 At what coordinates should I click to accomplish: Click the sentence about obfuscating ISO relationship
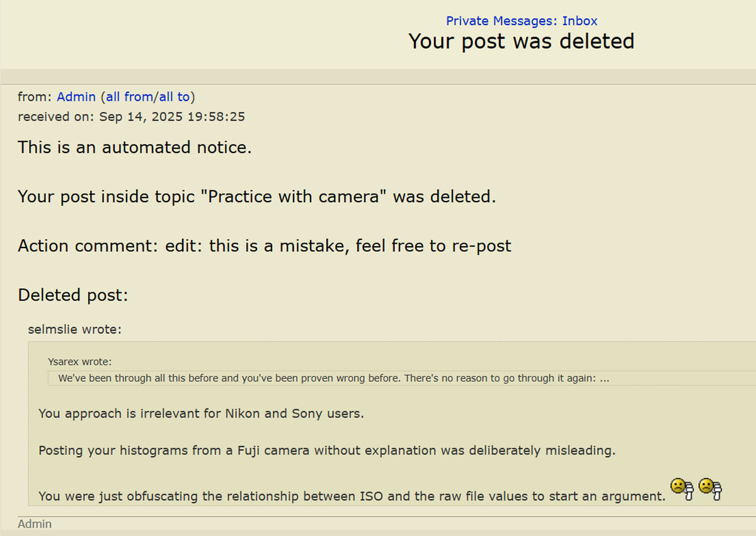pos(352,496)
